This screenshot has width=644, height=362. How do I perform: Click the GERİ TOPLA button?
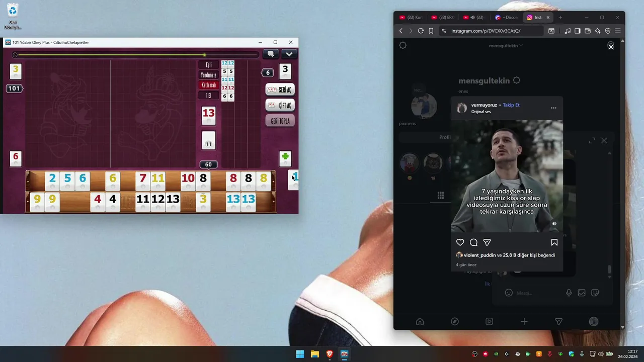[x=280, y=121]
